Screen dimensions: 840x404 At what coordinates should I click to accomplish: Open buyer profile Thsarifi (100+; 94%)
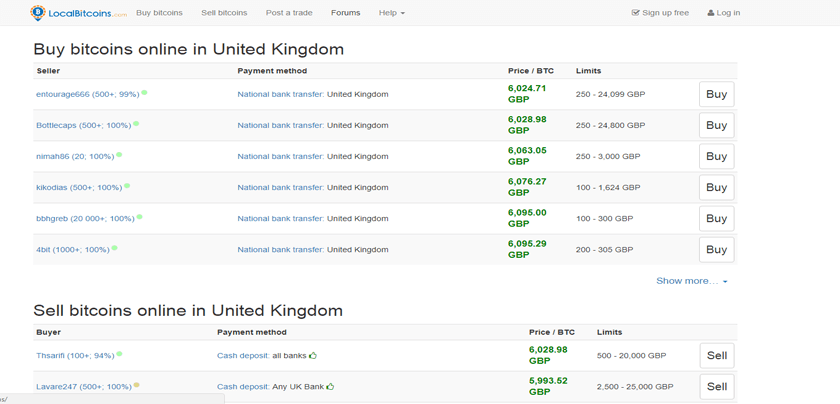[75, 355]
